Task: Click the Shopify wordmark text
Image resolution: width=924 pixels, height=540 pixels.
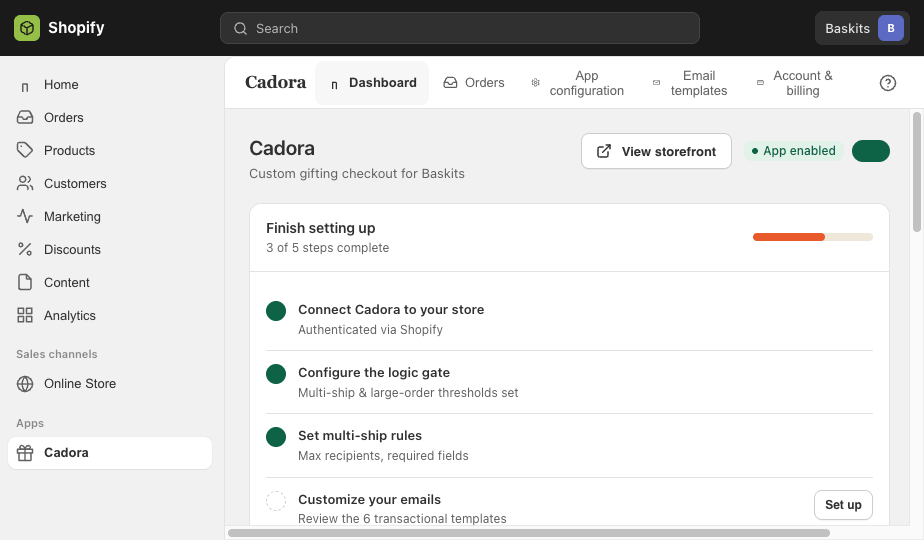Action: click(x=76, y=28)
